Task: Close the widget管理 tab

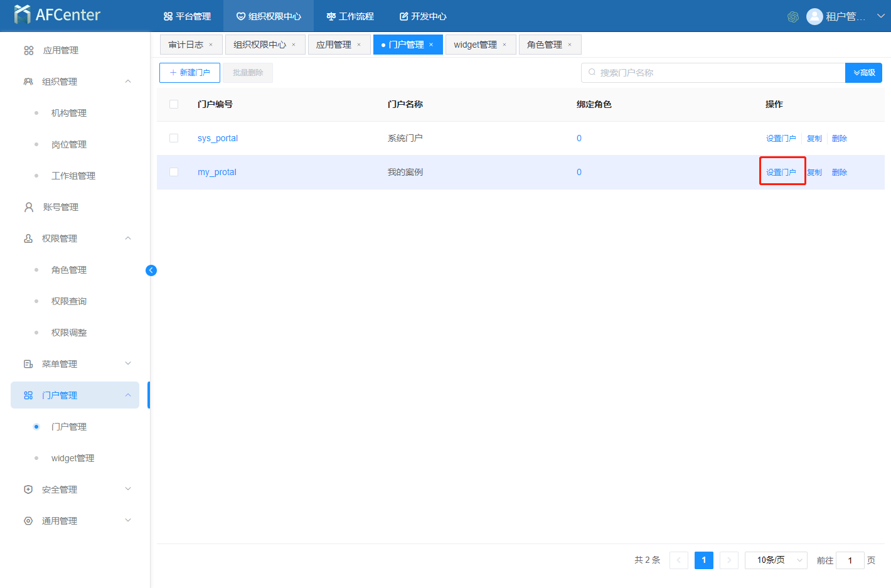Action: [504, 45]
